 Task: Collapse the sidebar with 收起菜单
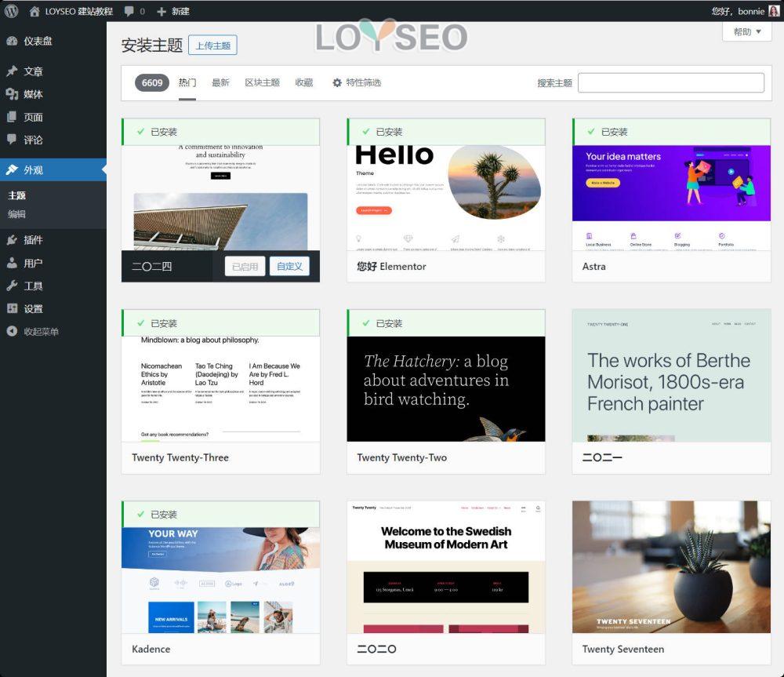click(x=33, y=331)
